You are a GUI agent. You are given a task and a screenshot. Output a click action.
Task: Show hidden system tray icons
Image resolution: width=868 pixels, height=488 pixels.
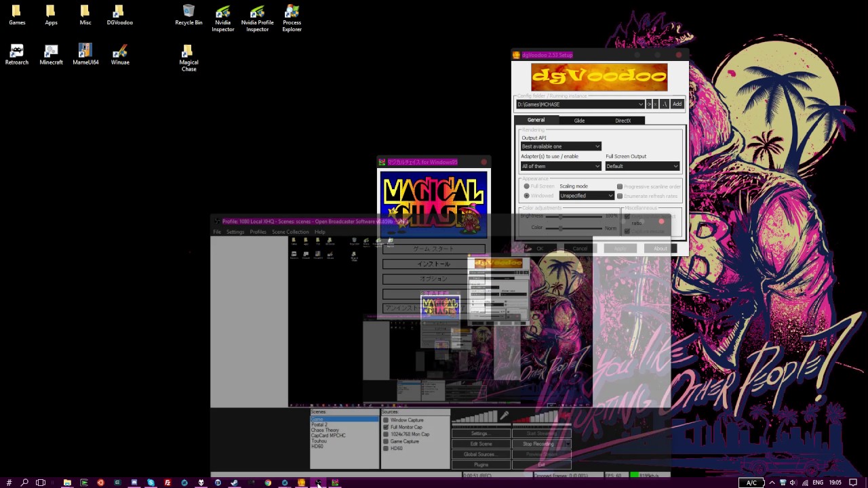coord(772,483)
